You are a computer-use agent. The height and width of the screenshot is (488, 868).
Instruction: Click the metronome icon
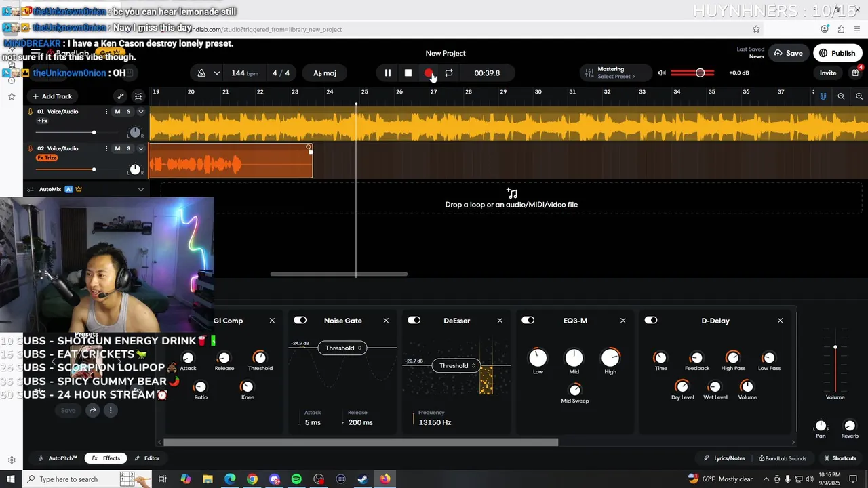(201, 73)
